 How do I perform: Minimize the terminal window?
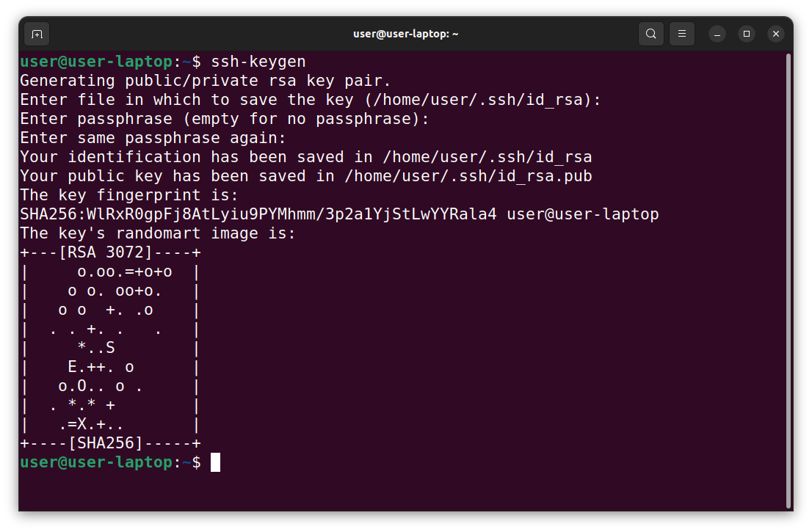coord(717,34)
